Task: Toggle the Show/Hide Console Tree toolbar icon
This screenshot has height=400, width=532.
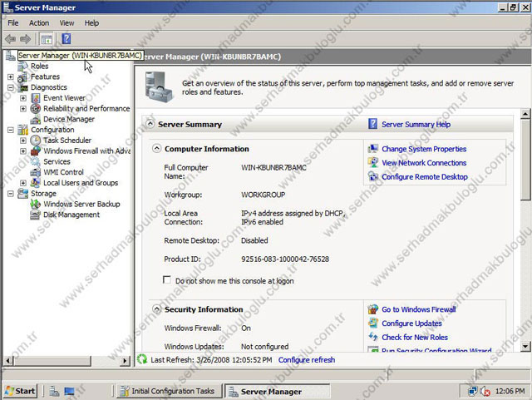Action: pos(47,39)
